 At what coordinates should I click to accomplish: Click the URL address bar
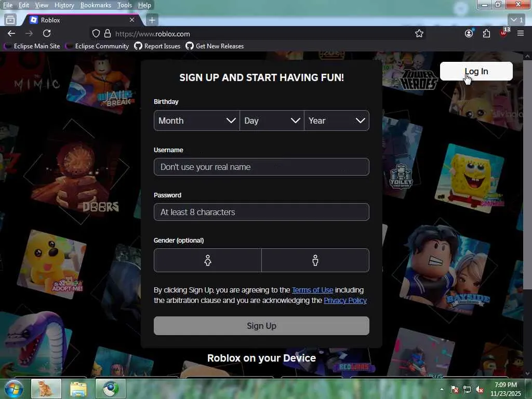pos(258,34)
